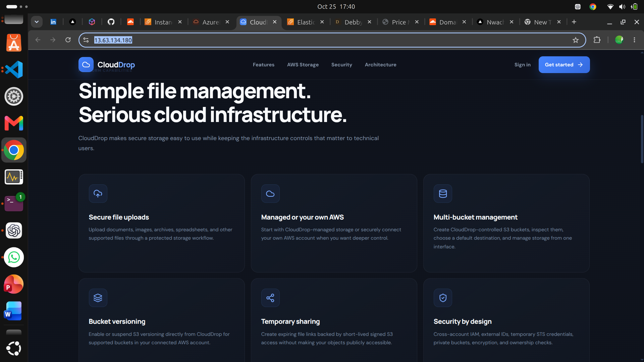Open the pinned GitHub tab
The width and height of the screenshot is (644, 362).
pos(111,22)
